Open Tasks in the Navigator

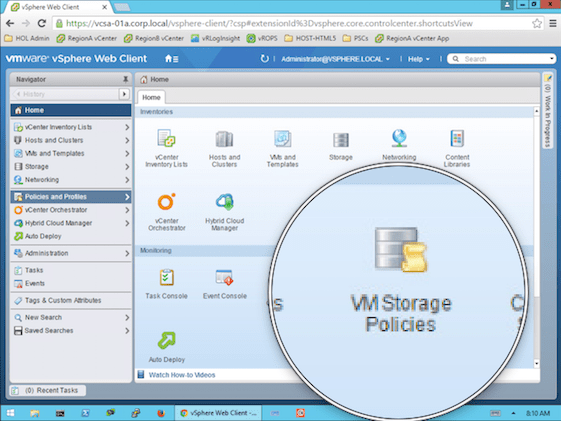click(x=71, y=270)
